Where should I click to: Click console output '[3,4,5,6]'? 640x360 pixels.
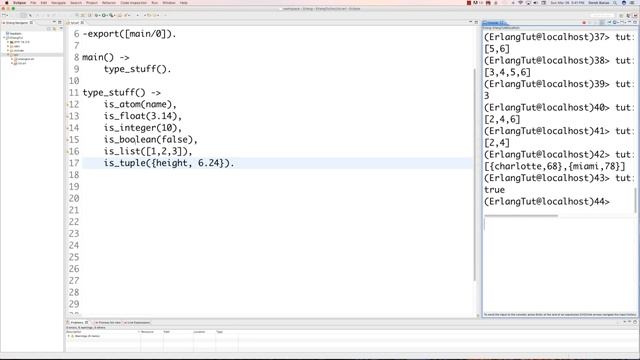(x=507, y=72)
